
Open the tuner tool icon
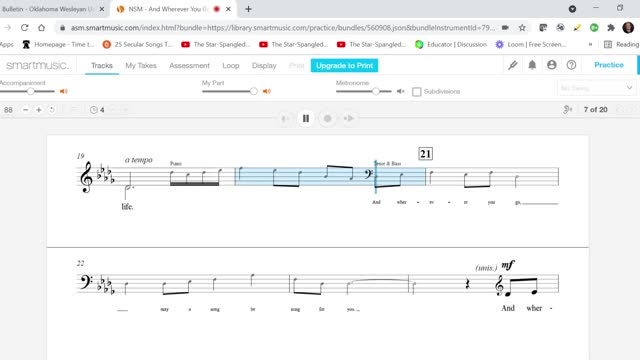point(513,65)
